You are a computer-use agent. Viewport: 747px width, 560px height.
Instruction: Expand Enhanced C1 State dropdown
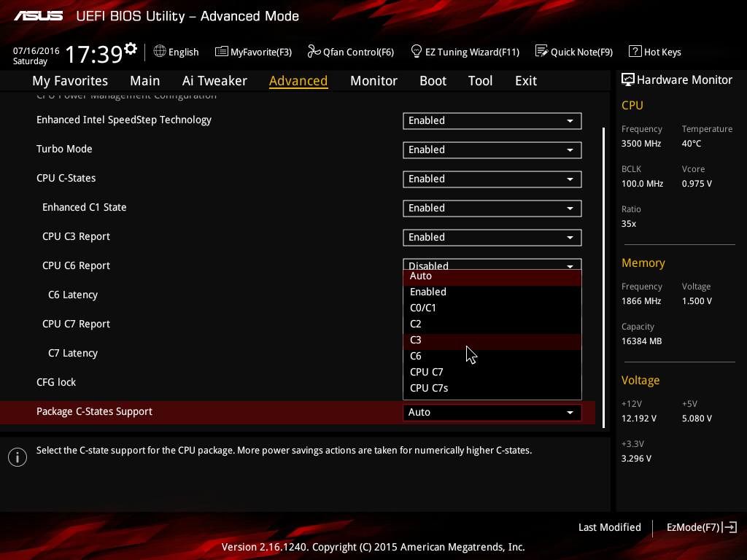(x=492, y=209)
